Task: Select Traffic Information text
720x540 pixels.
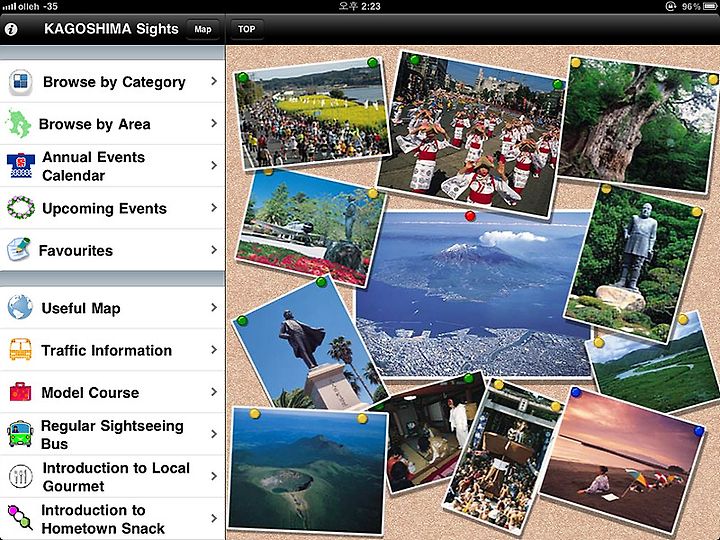Action: coord(107,350)
